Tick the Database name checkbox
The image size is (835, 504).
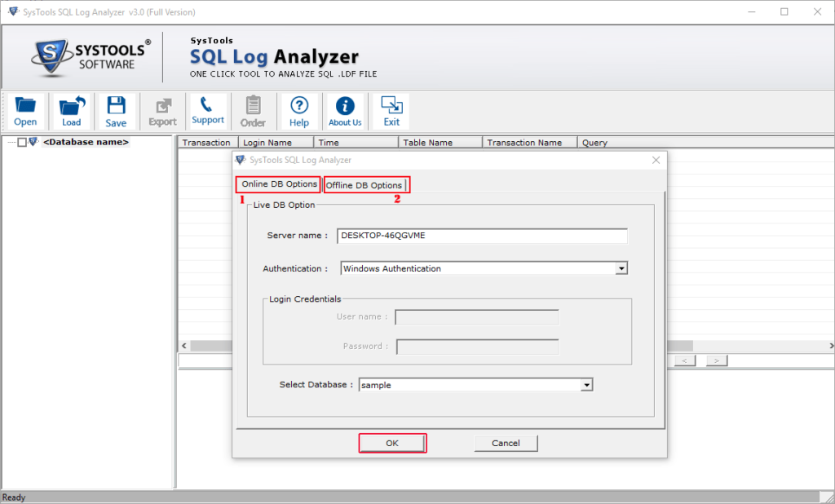click(22, 142)
